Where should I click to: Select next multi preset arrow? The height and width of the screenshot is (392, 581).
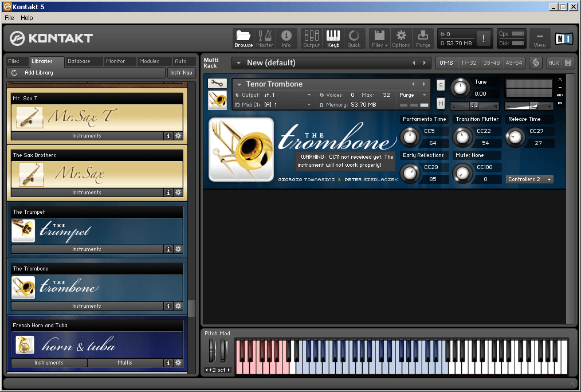(425, 62)
